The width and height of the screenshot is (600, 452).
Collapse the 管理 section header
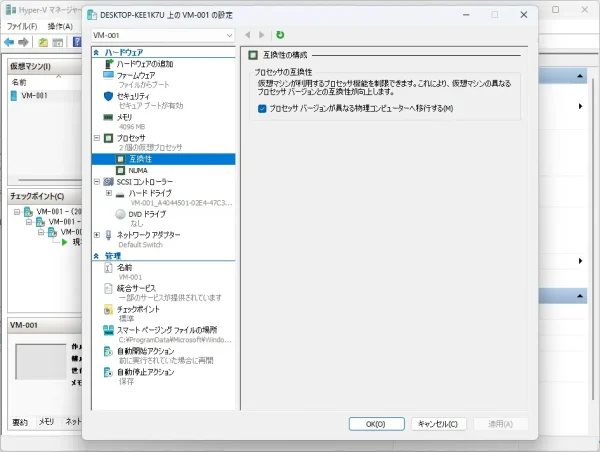point(96,256)
